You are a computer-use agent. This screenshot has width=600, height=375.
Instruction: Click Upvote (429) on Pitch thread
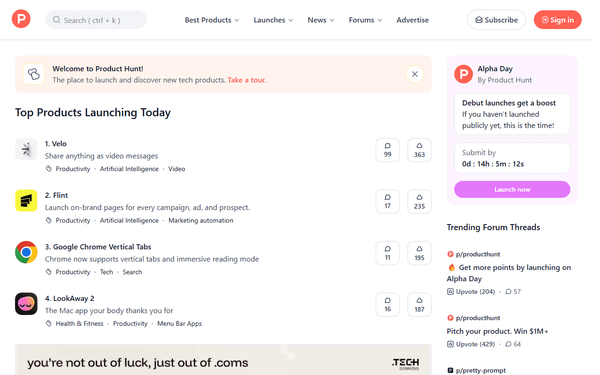click(x=471, y=344)
